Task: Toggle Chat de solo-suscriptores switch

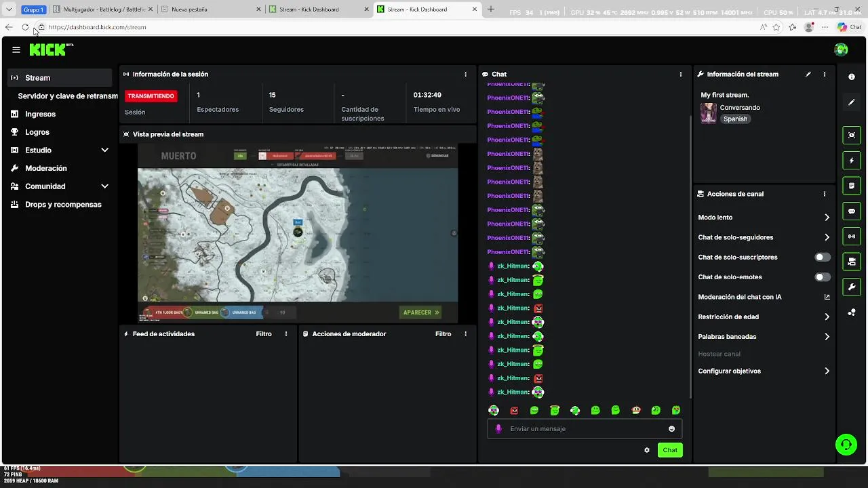Action: 823,258
